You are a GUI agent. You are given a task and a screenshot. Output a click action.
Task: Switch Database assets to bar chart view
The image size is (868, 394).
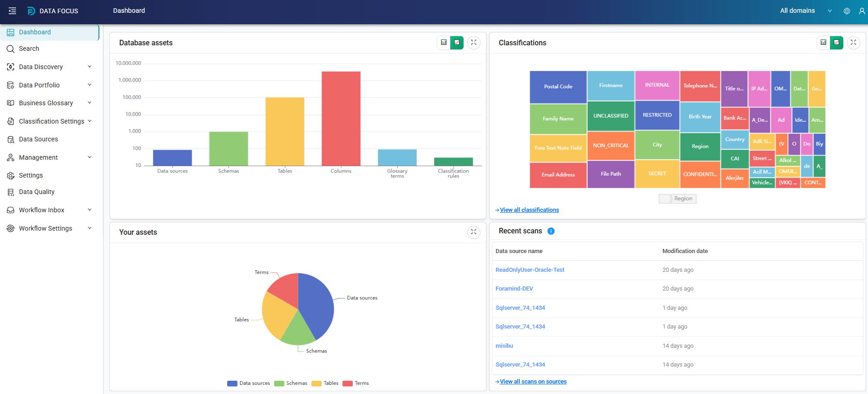click(x=444, y=43)
